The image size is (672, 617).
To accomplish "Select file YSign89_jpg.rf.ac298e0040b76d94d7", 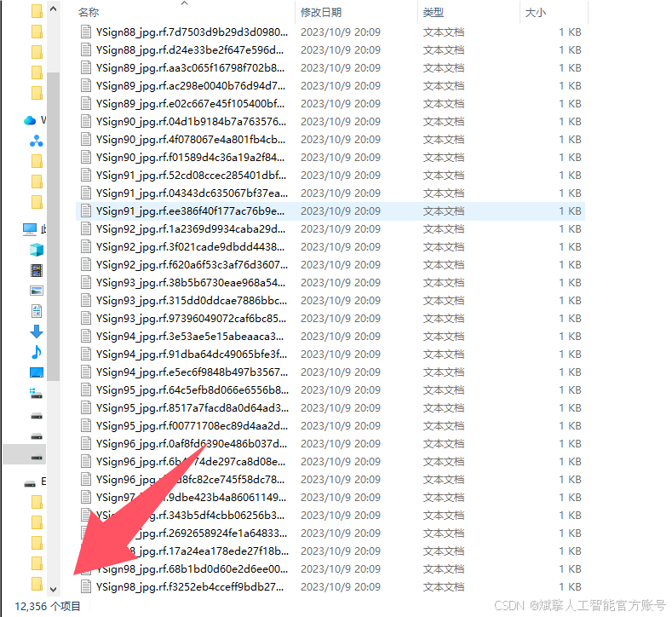I will click(191, 86).
